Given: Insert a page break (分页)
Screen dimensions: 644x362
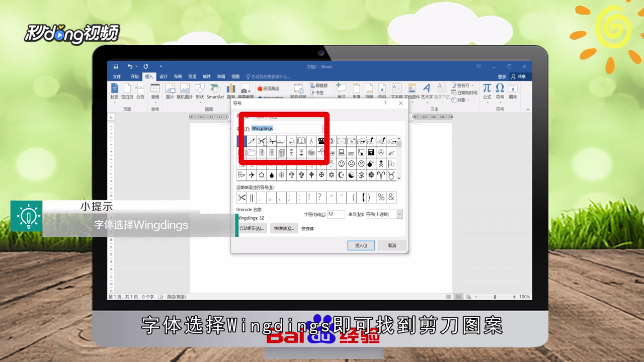Looking at the screenshot, I should point(140,92).
